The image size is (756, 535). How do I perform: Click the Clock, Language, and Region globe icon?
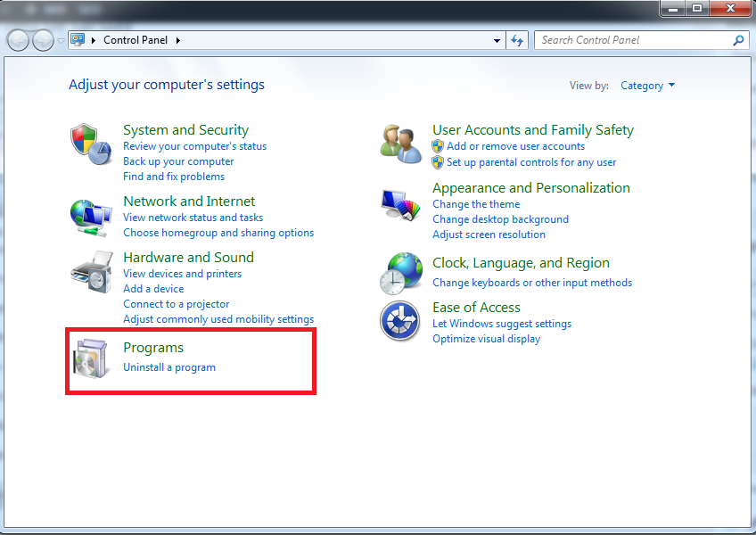click(x=400, y=274)
